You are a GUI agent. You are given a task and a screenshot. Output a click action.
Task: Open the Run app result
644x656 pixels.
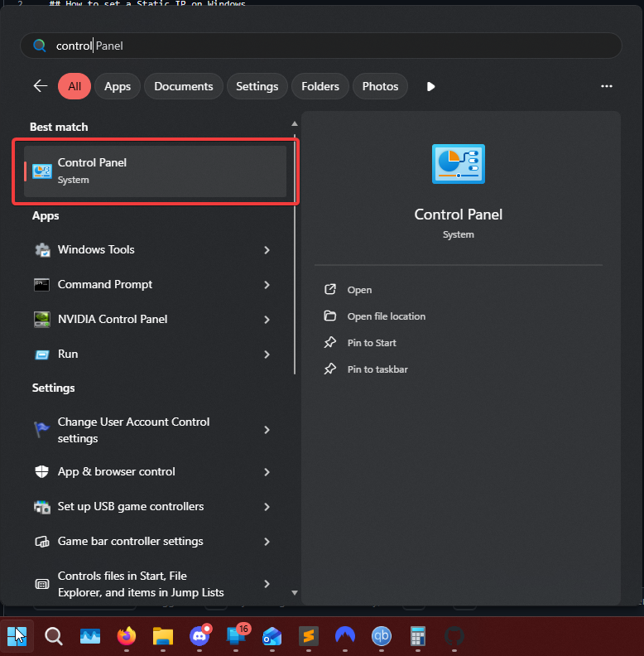pyautogui.click(x=155, y=354)
